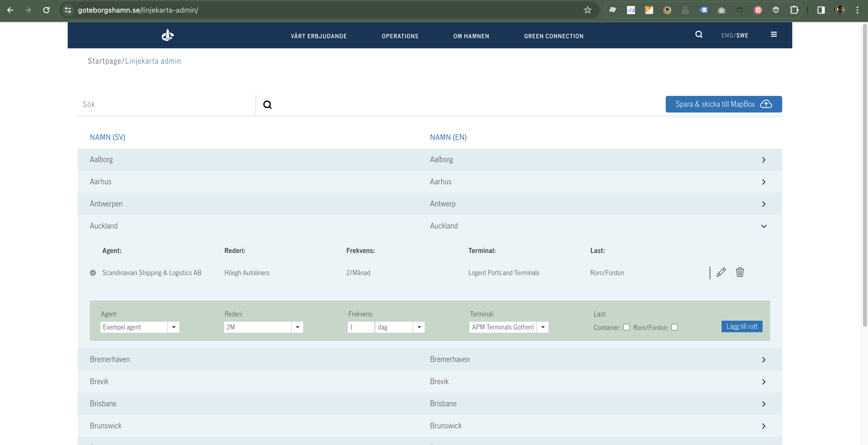Open the browser extensions puzzle icon
The width and height of the screenshot is (868, 445).
794,10
